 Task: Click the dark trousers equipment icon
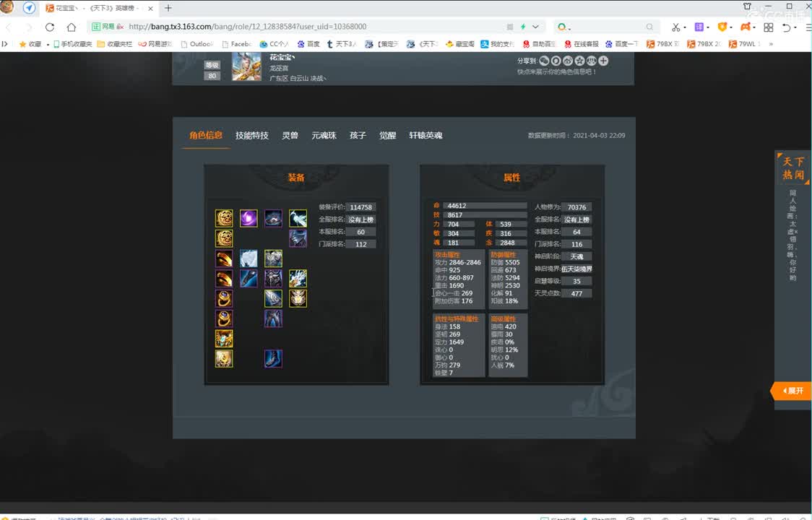point(273,318)
